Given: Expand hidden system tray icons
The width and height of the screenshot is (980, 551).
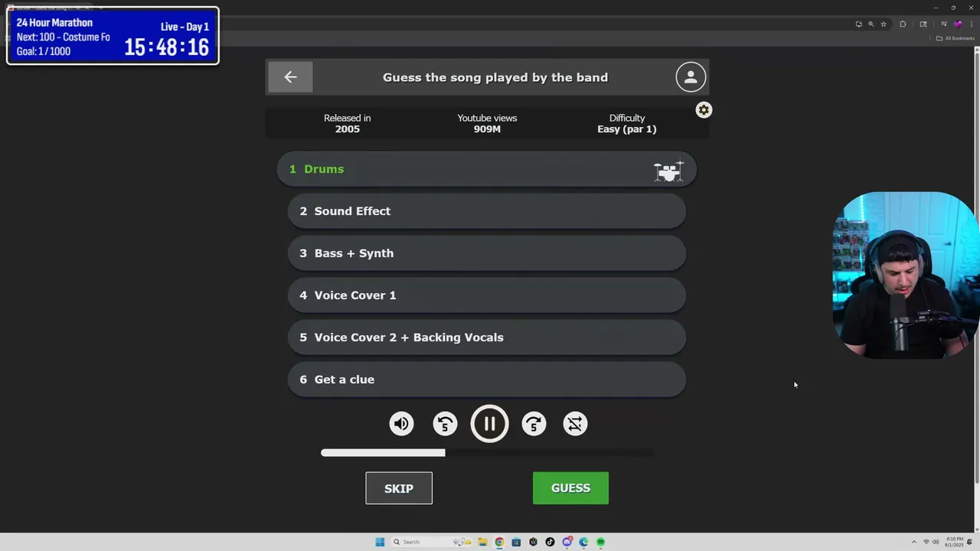Looking at the screenshot, I should pyautogui.click(x=914, y=542).
